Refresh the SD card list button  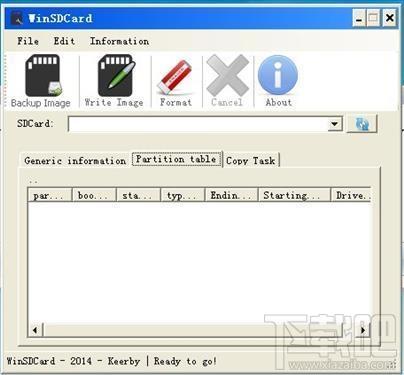pyautogui.click(x=362, y=124)
